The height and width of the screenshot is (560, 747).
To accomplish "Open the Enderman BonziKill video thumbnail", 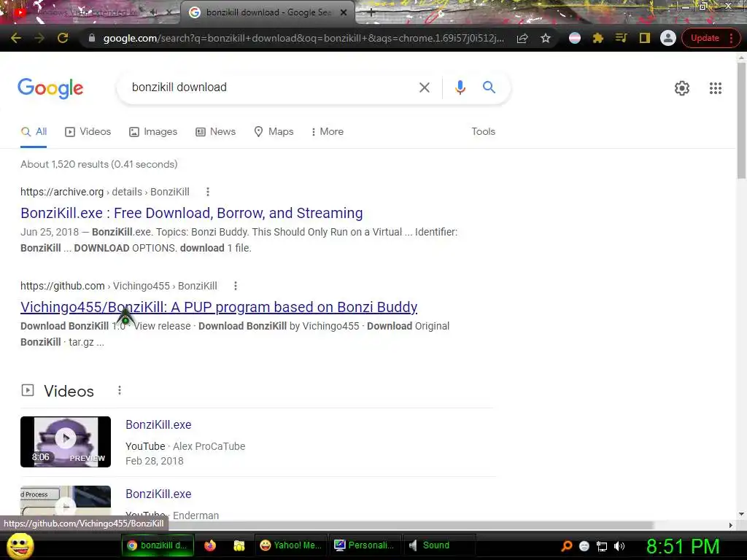I will click(x=66, y=502).
